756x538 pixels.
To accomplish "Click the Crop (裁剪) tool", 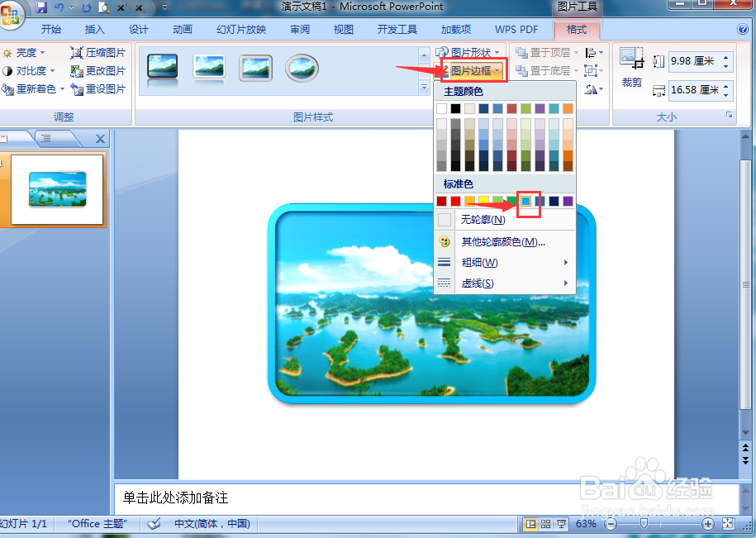I will [631, 68].
